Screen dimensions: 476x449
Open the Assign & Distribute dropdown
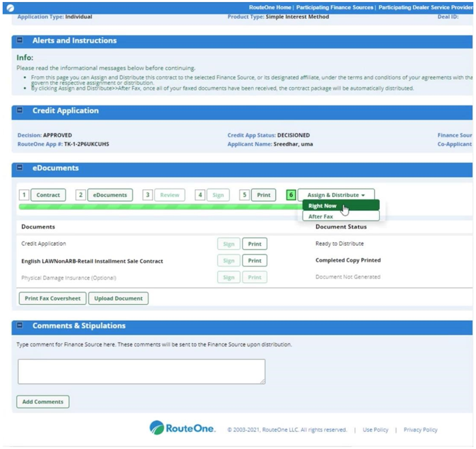pos(336,195)
